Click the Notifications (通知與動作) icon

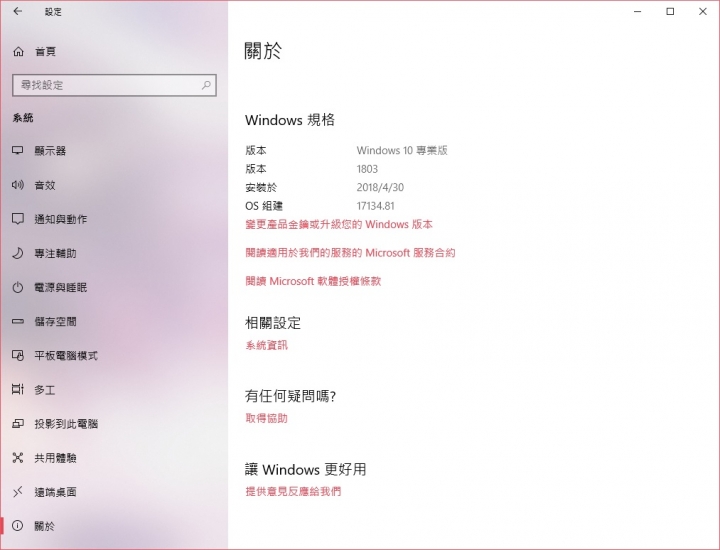(x=17, y=219)
